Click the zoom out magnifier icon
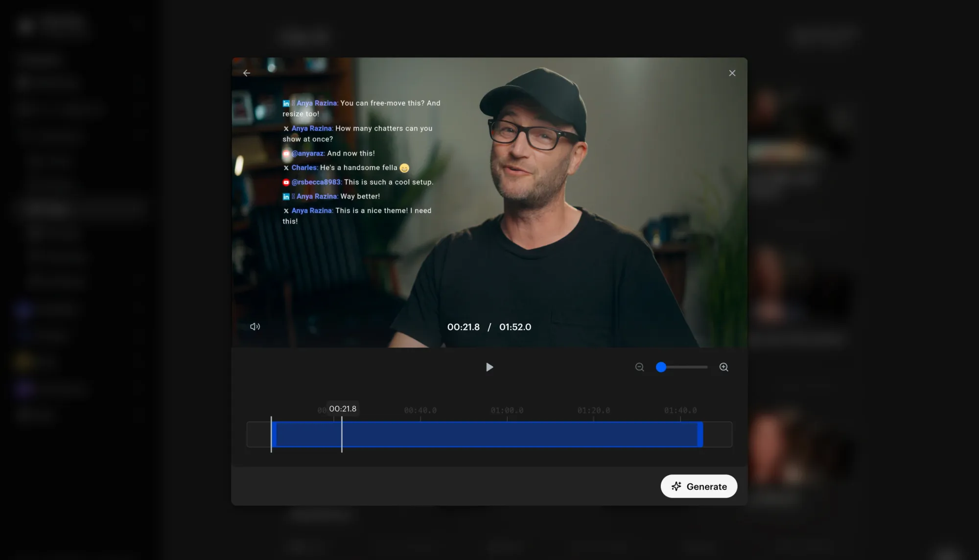This screenshot has height=560, width=979. pos(639,367)
